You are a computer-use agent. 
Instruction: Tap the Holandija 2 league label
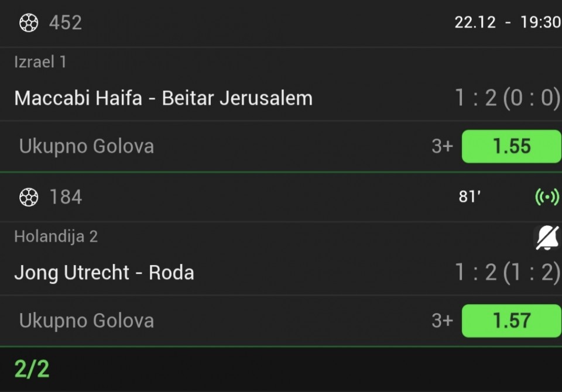pos(56,236)
